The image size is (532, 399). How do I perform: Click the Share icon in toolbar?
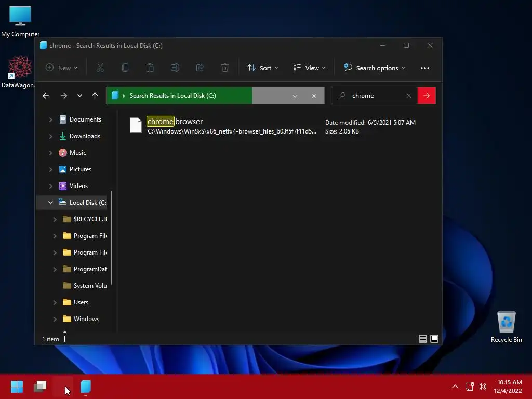click(200, 68)
